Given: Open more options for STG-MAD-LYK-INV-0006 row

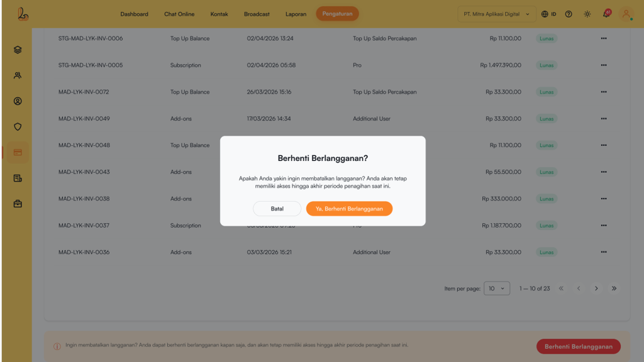Looking at the screenshot, I should pos(604,38).
